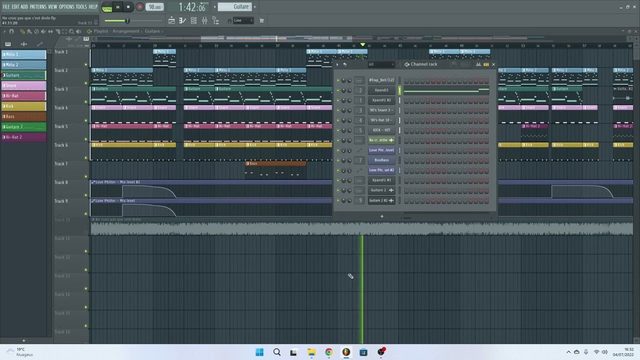Open the Playlist view icon
The width and height of the screenshot is (640, 360).
click(171, 20)
